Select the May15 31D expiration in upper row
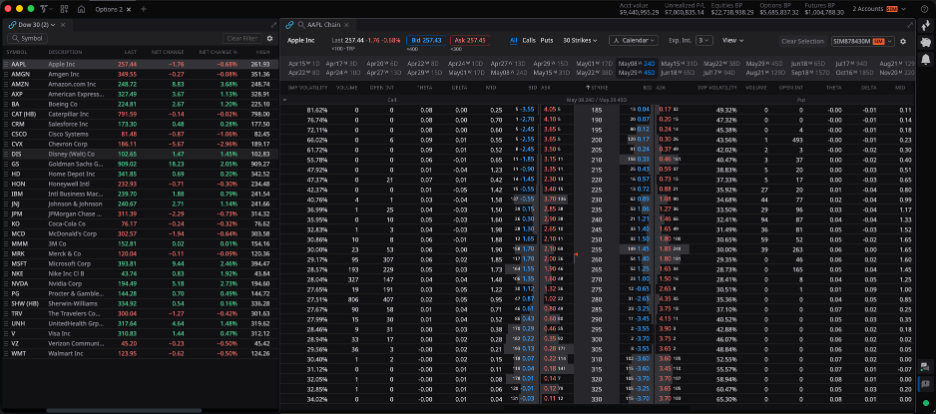This screenshot has width=936, height=414. [x=679, y=63]
